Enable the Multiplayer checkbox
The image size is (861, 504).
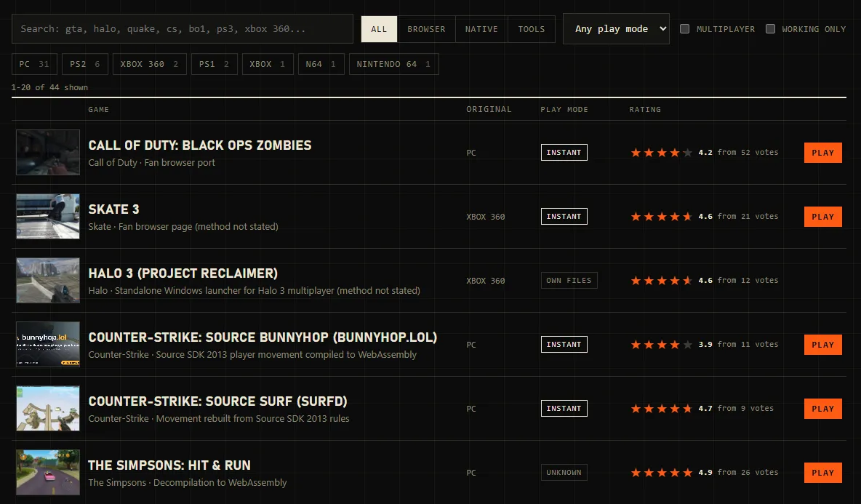coord(685,28)
